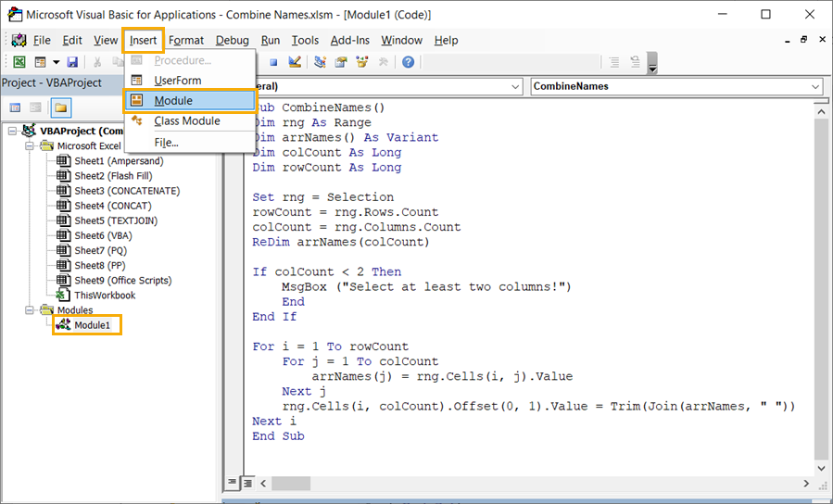This screenshot has width=833, height=504.
Task: Open the File menu
Action: pos(42,41)
